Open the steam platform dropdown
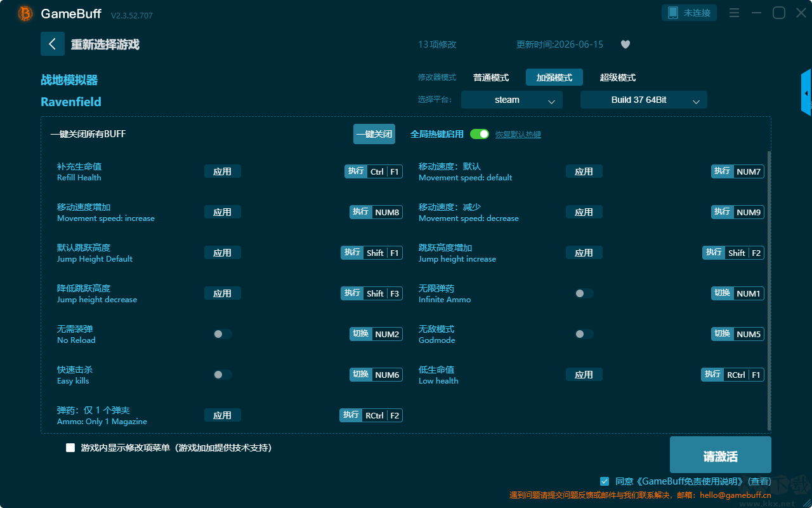 (x=512, y=100)
